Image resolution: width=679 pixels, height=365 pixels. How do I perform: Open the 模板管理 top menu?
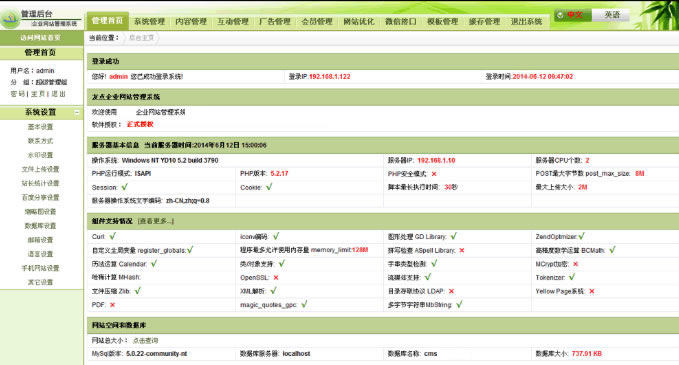(x=442, y=21)
